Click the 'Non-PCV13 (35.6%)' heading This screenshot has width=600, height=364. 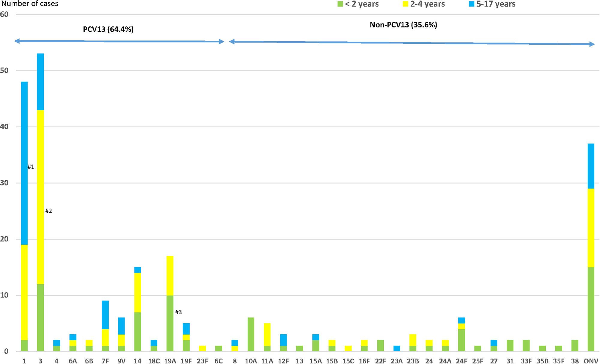pyautogui.click(x=403, y=25)
